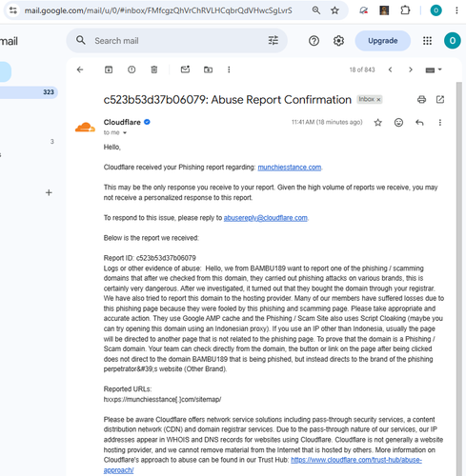Click the Search mail field
Screen dimensions: 466x476
[x=178, y=41]
